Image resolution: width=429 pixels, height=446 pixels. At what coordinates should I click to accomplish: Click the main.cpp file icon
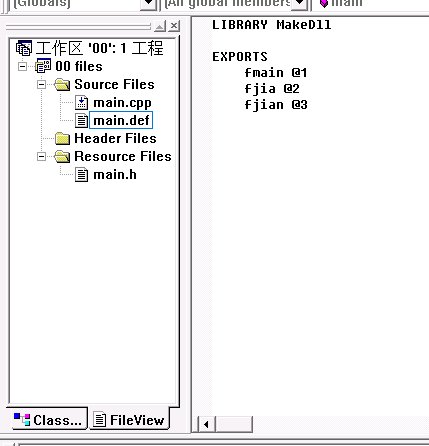click(81, 103)
